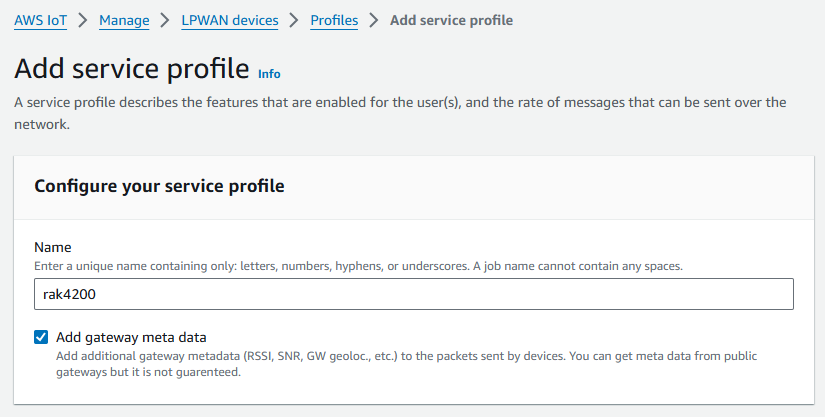Click the chevron after Profiles breadcrumb
This screenshot has height=417, width=825.
tap(374, 21)
